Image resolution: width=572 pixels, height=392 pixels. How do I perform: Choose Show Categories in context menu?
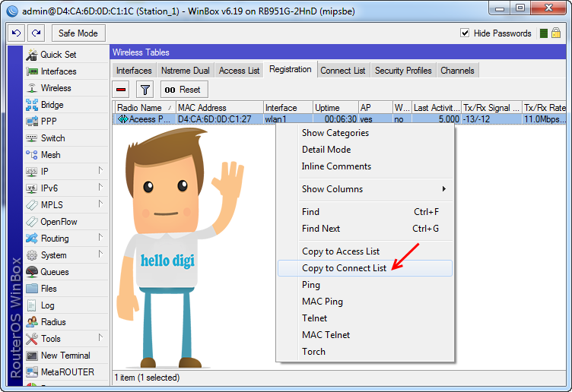pyautogui.click(x=365, y=133)
